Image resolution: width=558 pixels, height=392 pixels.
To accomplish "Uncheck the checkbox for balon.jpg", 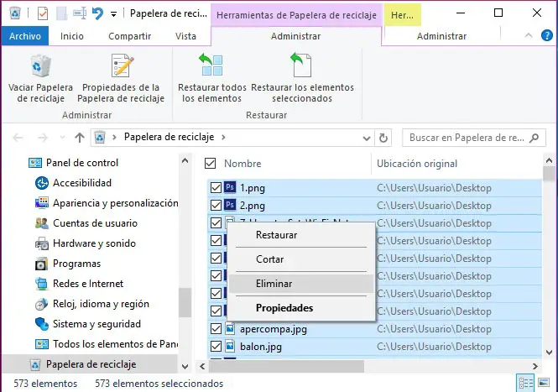I will point(216,347).
